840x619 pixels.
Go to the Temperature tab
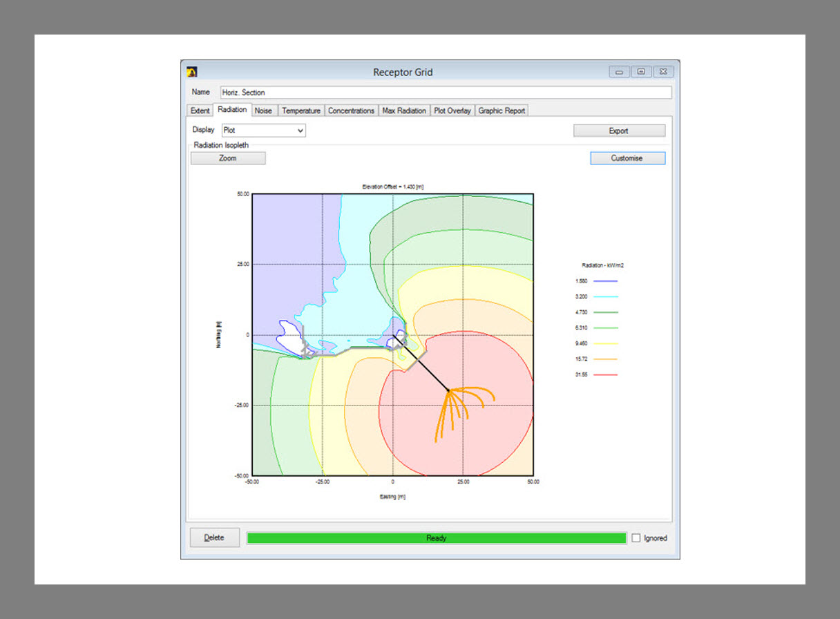tap(301, 111)
